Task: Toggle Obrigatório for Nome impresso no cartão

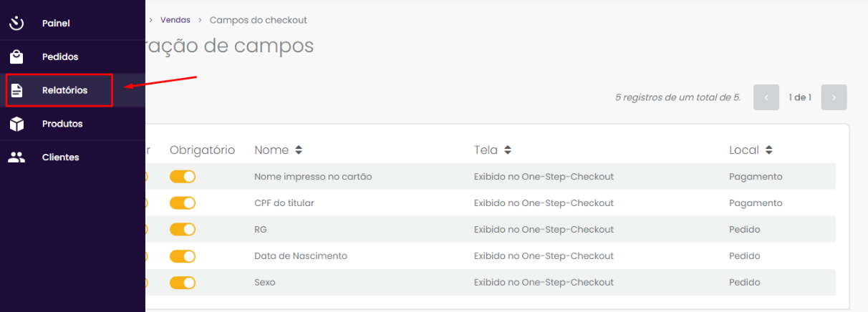Action: pyautogui.click(x=183, y=177)
